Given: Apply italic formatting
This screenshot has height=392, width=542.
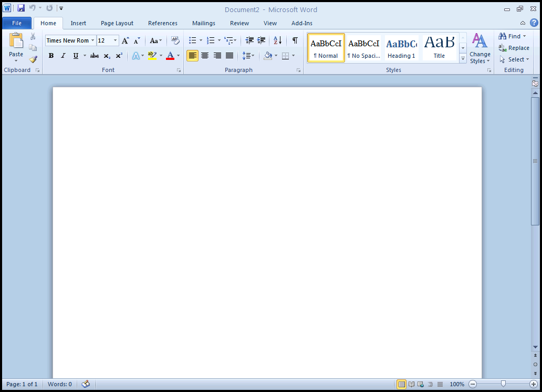Looking at the screenshot, I should (62, 55).
